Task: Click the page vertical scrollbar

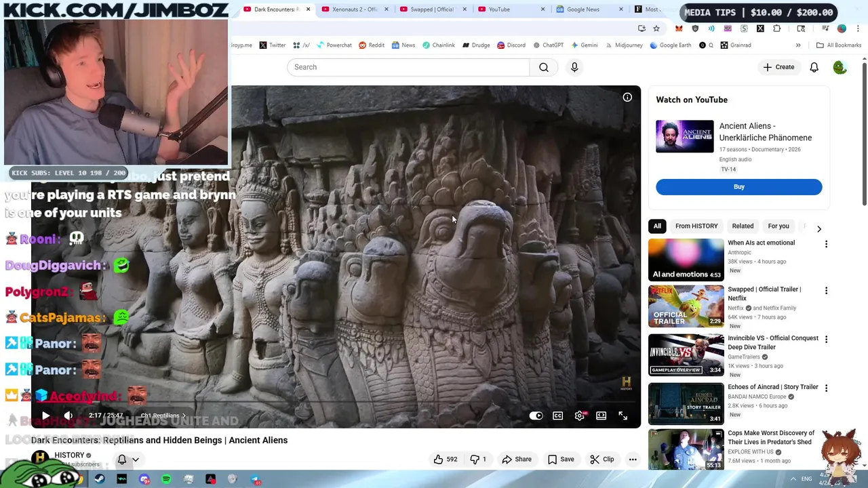Action: pos(865,134)
